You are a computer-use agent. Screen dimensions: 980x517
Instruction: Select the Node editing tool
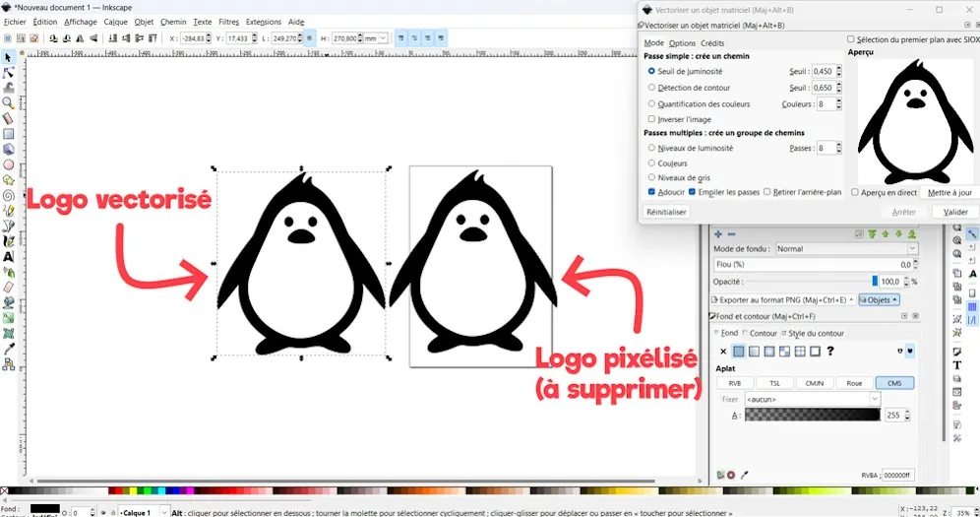point(8,73)
